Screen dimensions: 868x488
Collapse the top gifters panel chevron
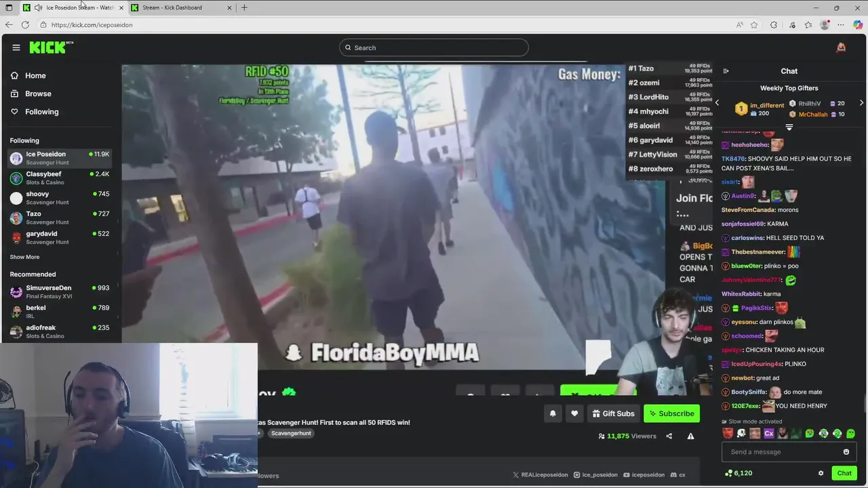(789, 127)
